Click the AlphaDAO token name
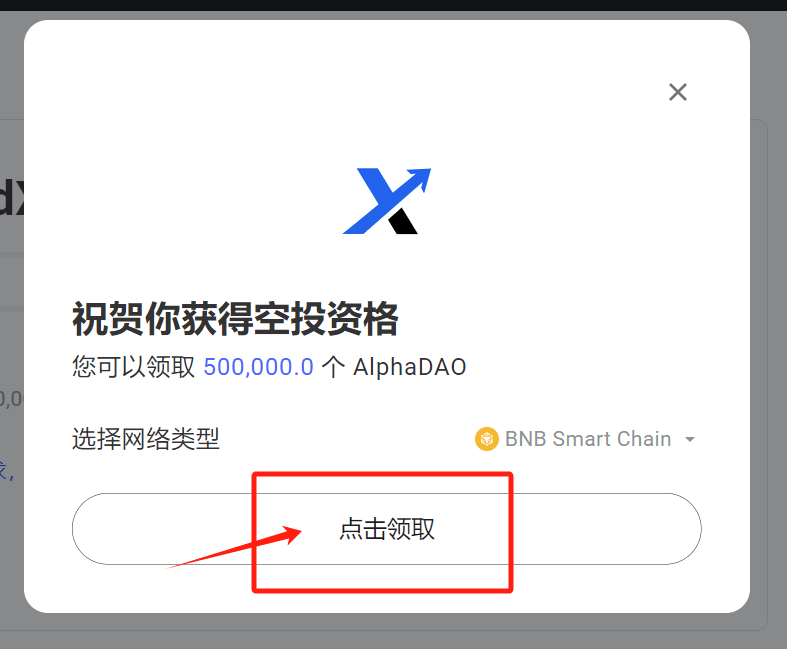The height and width of the screenshot is (649, 787). [410, 367]
